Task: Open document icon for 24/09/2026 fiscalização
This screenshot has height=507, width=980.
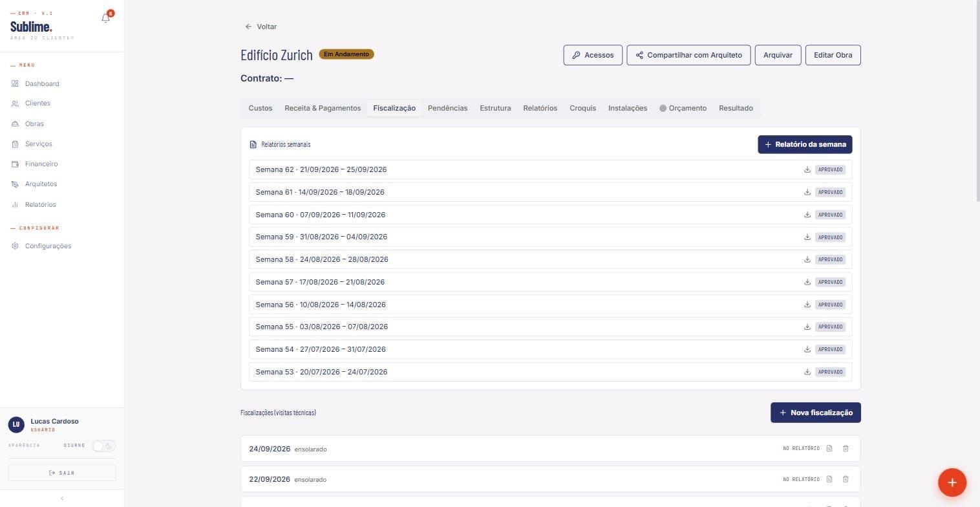Action: click(x=829, y=448)
